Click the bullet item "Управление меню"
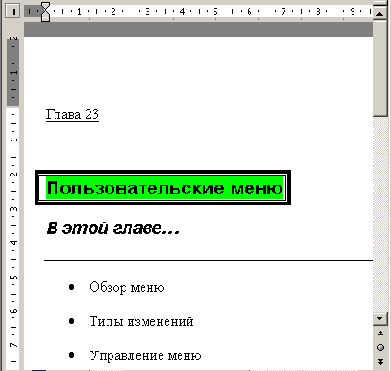The width and height of the screenshot is (391, 371). (146, 356)
